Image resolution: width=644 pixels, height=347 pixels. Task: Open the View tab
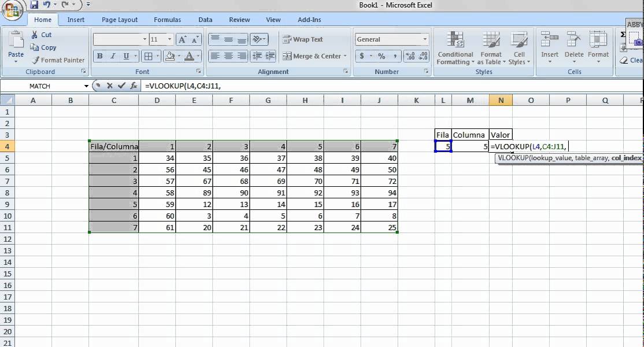(273, 20)
